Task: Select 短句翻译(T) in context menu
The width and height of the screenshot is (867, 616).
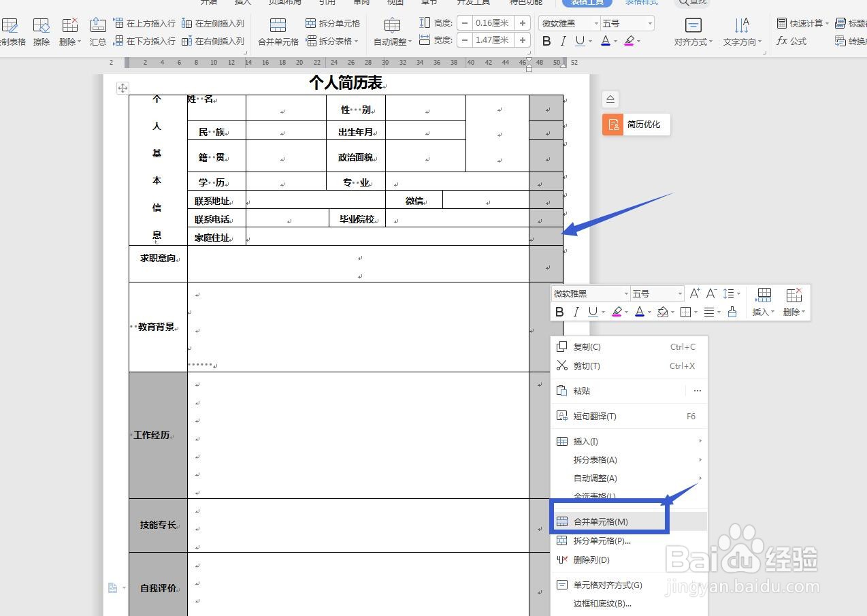Action: [x=629, y=416]
